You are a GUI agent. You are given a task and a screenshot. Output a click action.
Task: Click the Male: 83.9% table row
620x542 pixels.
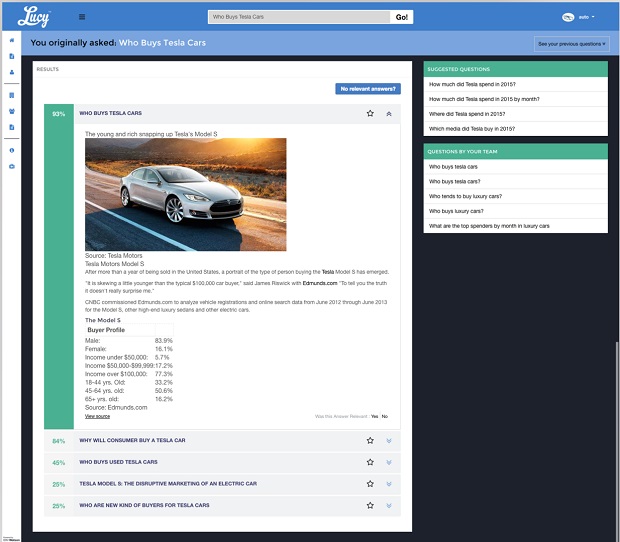pyautogui.click(x=129, y=340)
